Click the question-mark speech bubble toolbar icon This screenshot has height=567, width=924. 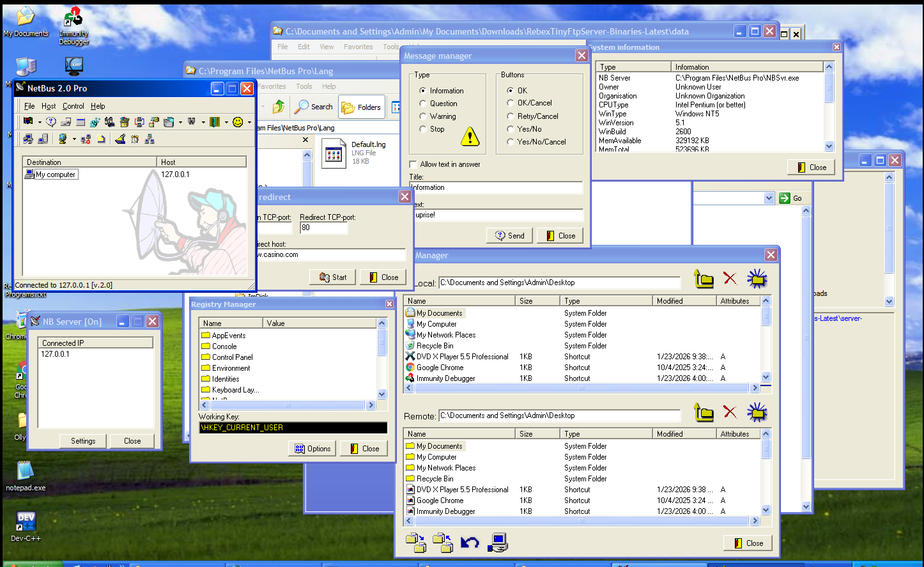point(51,121)
